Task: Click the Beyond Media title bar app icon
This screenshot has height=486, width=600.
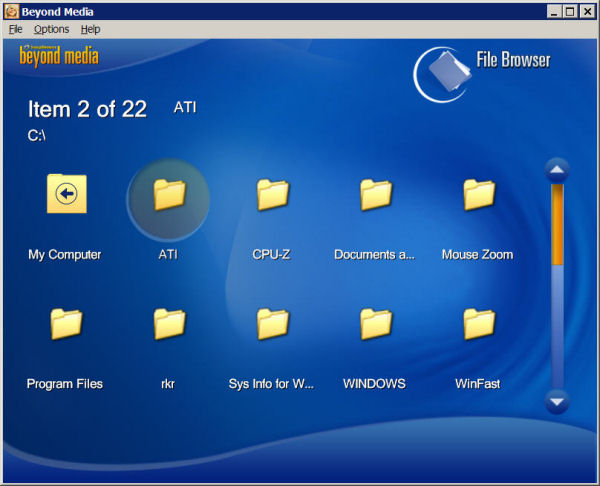Action: tap(11, 11)
